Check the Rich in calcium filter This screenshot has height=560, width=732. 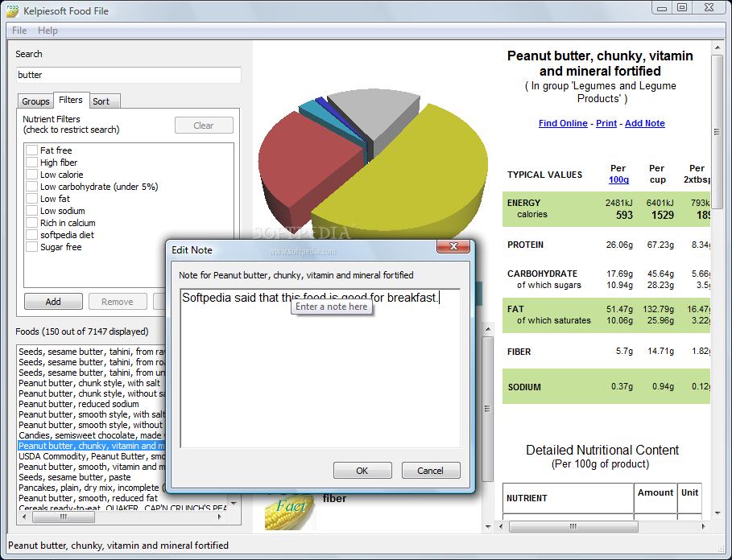point(31,223)
